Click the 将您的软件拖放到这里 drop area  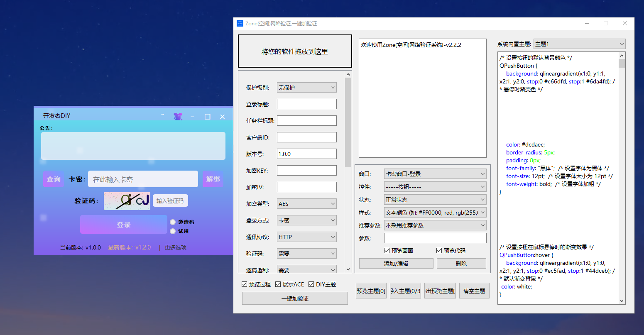(295, 51)
